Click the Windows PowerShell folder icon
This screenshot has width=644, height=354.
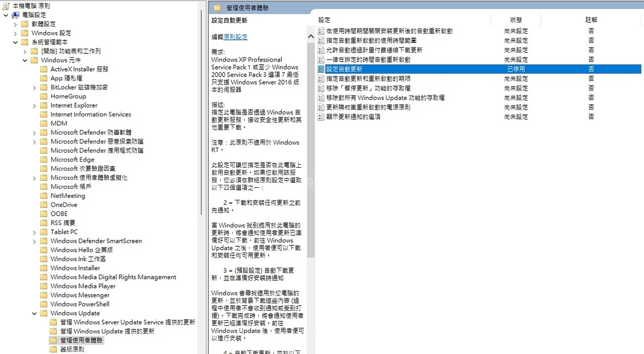click(x=44, y=304)
